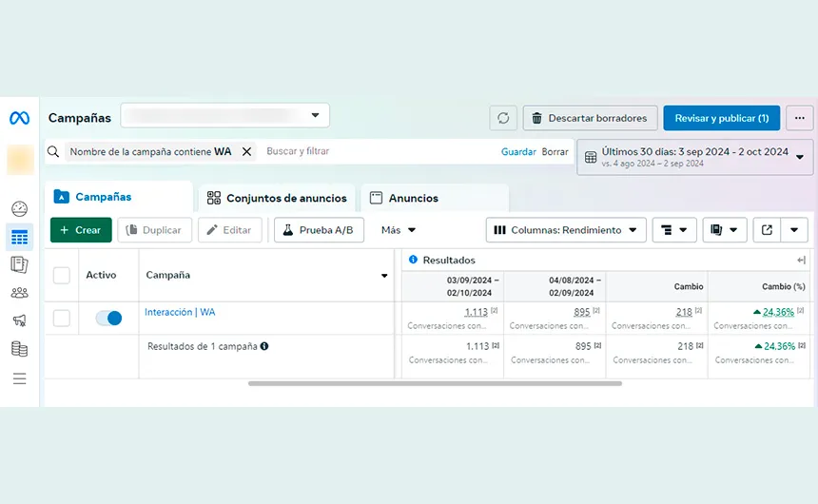818x504 pixels.
Task: Click the Meta logo icon
Action: (19, 118)
